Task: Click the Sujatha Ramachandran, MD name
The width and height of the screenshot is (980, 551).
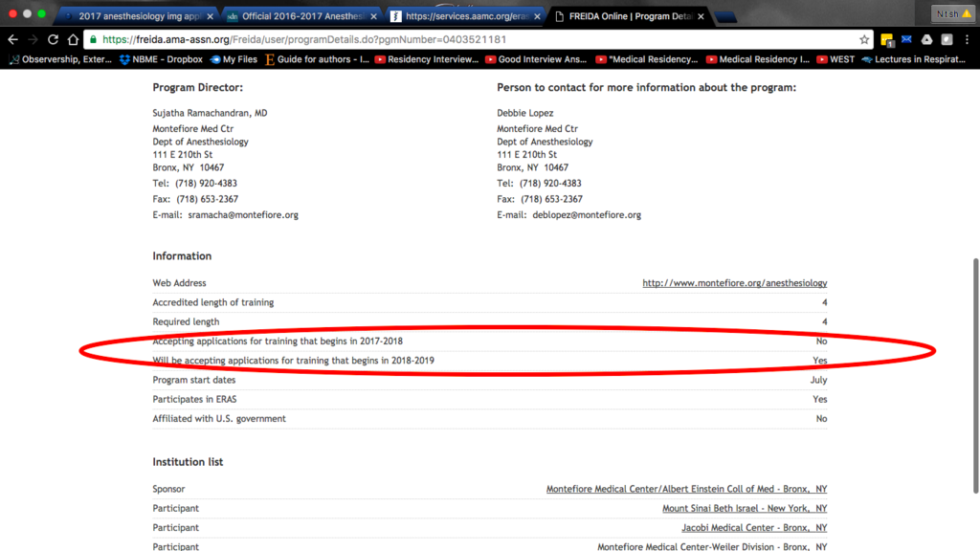Action: pyautogui.click(x=210, y=113)
